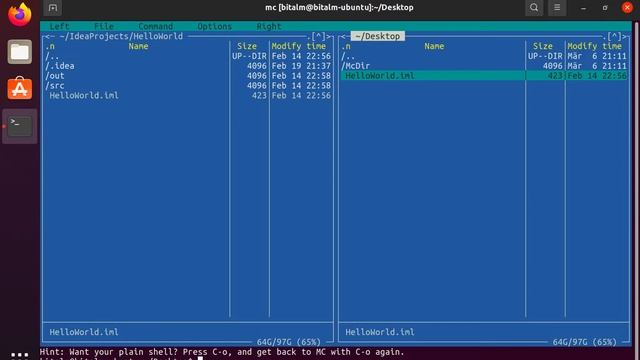Open the Right menu
The height and width of the screenshot is (360, 640).
click(x=269, y=27)
